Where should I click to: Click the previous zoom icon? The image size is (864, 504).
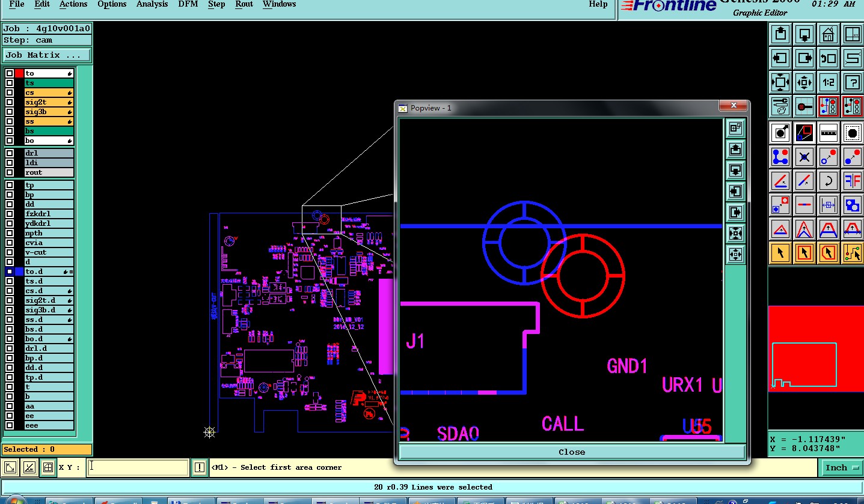[829, 58]
